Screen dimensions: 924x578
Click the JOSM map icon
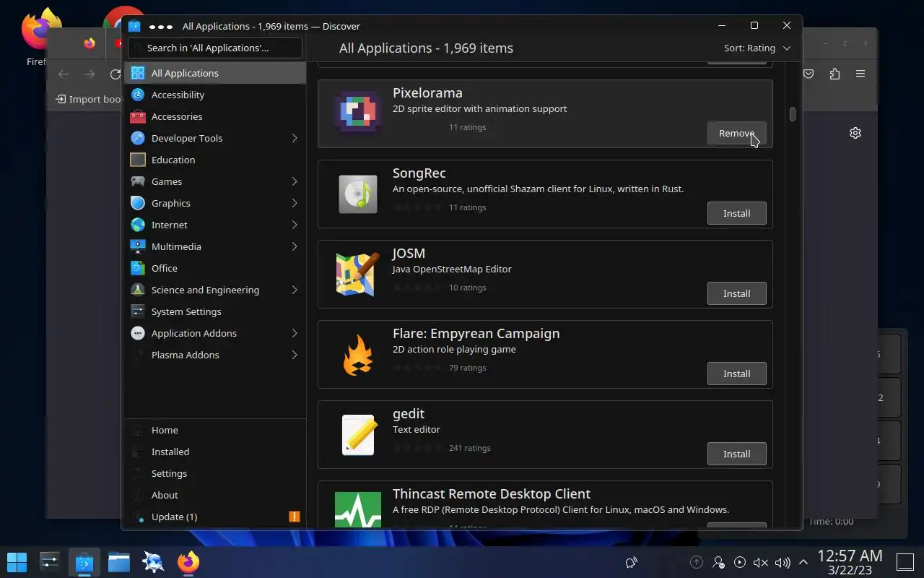[x=358, y=274]
